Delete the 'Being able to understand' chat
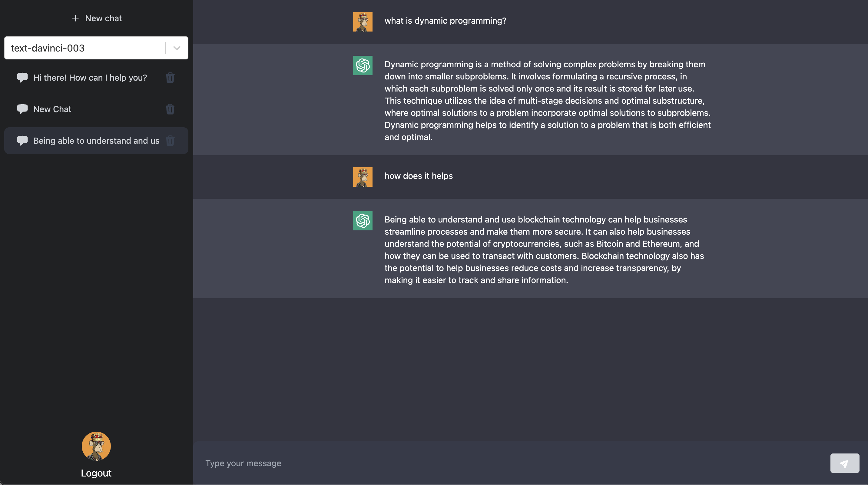Screen dimensions: 868x485 [x=170, y=141]
